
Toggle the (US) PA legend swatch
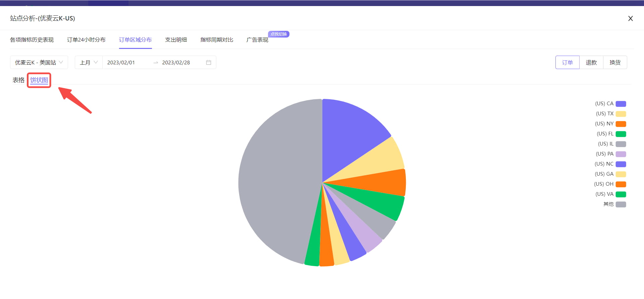[x=621, y=154]
